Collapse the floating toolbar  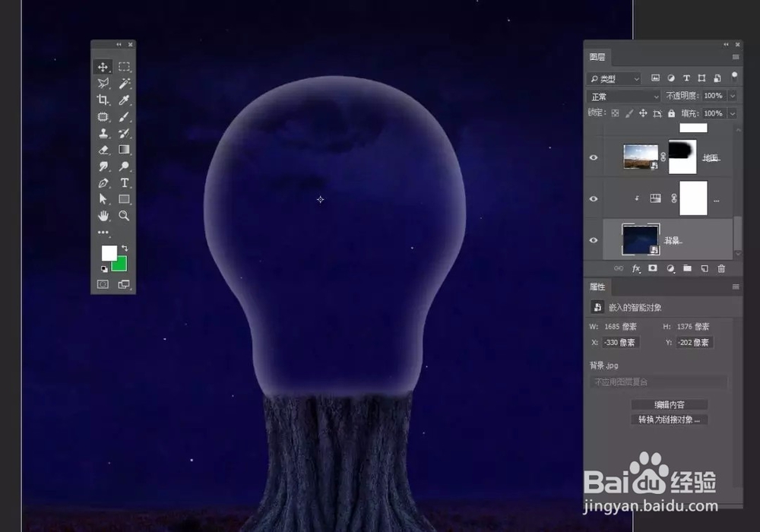coord(119,45)
